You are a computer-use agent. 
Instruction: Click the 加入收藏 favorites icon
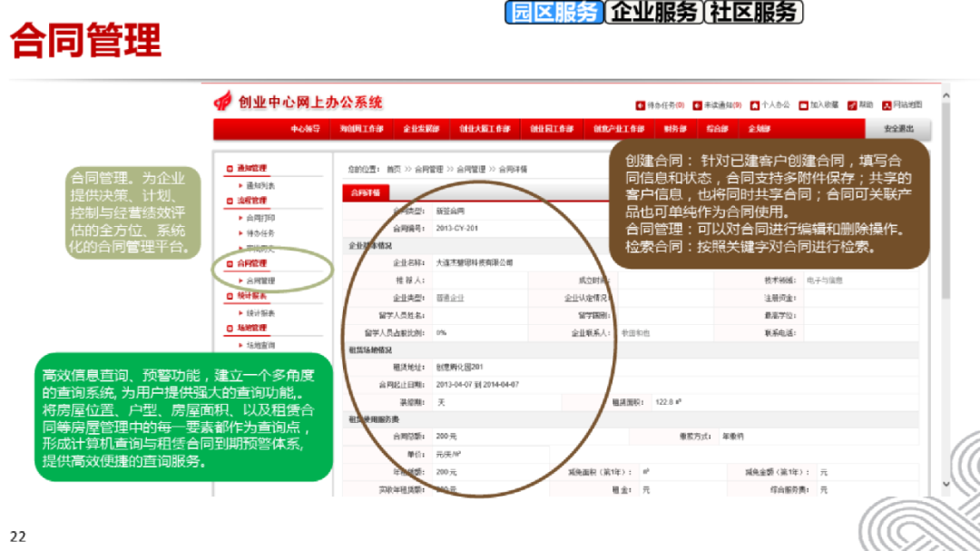[802, 105]
